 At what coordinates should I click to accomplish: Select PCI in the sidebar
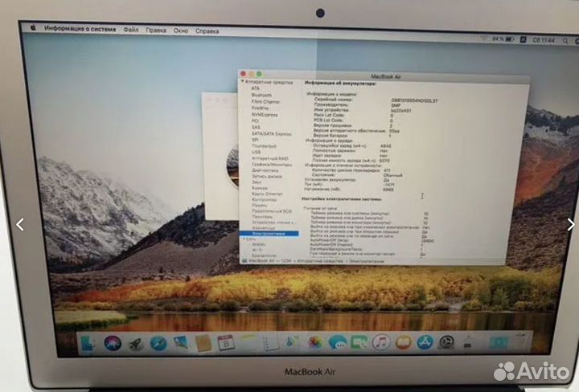(255, 120)
